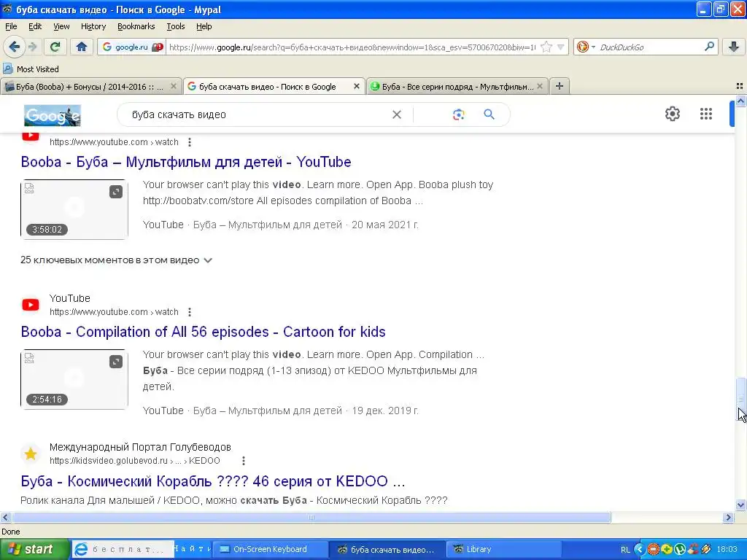
Task: Open the Downloads arrow button
Action: [x=734, y=47]
